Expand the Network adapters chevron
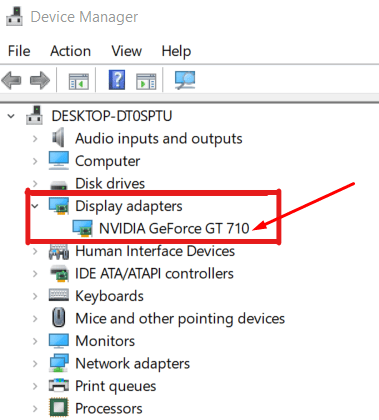 point(35,364)
